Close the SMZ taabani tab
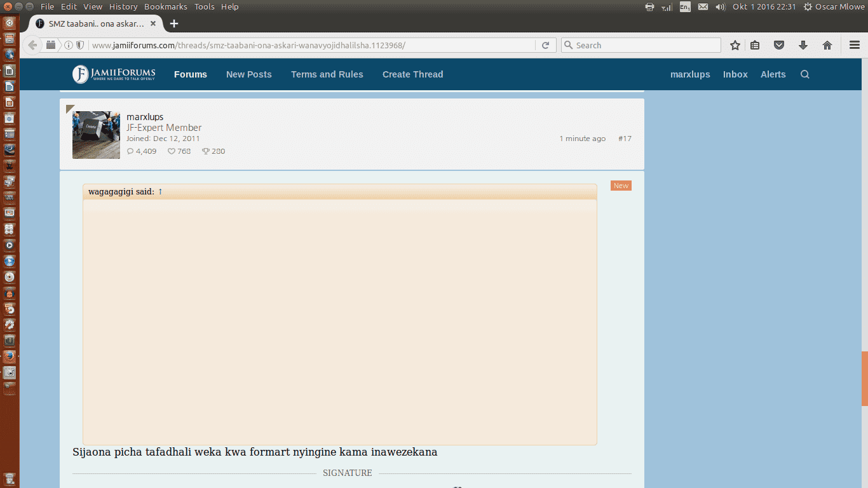Screen dimensions: 868x488 pyautogui.click(x=153, y=24)
